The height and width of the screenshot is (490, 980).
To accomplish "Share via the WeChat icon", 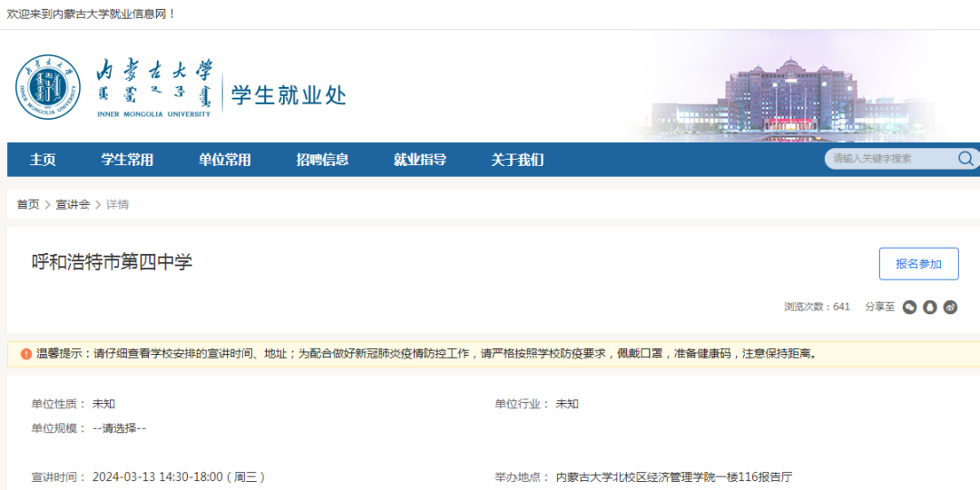I will [909, 308].
